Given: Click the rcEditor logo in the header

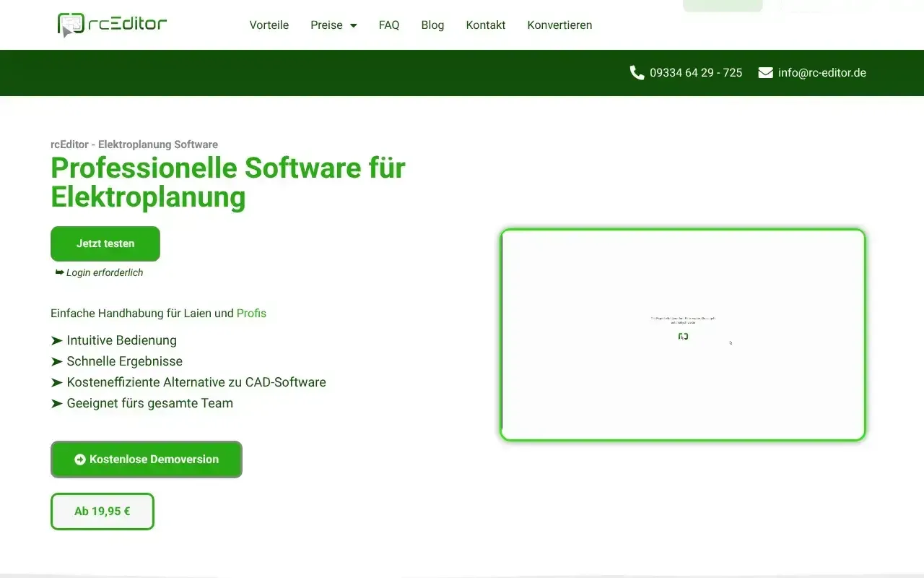Looking at the screenshot, I should point(112,25).
